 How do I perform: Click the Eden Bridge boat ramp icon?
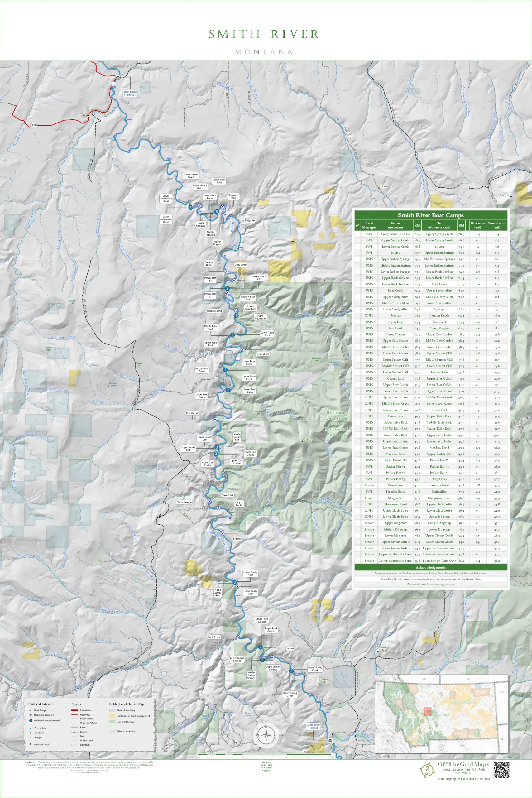point(118,77)
